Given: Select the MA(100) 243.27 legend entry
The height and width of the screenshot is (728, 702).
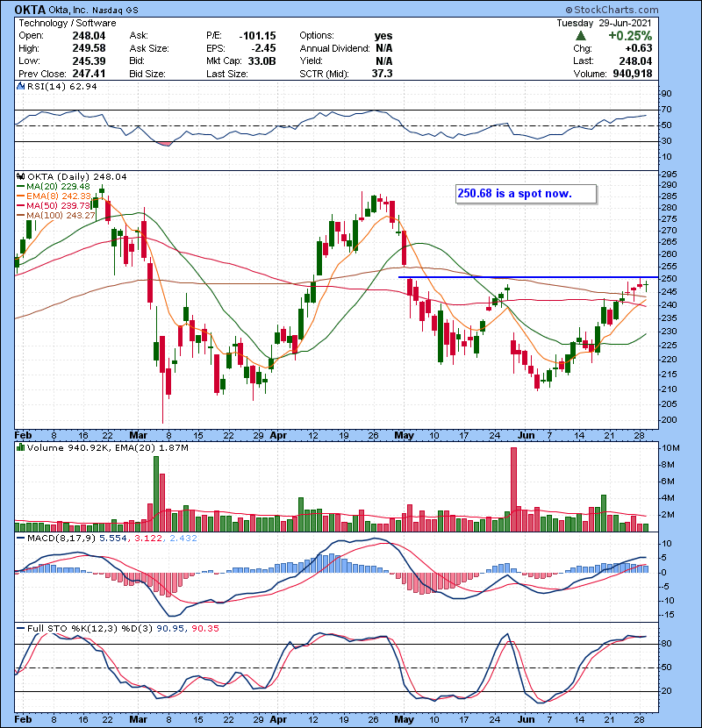Looking at the screenshot, I should click(x=56, y=216).
